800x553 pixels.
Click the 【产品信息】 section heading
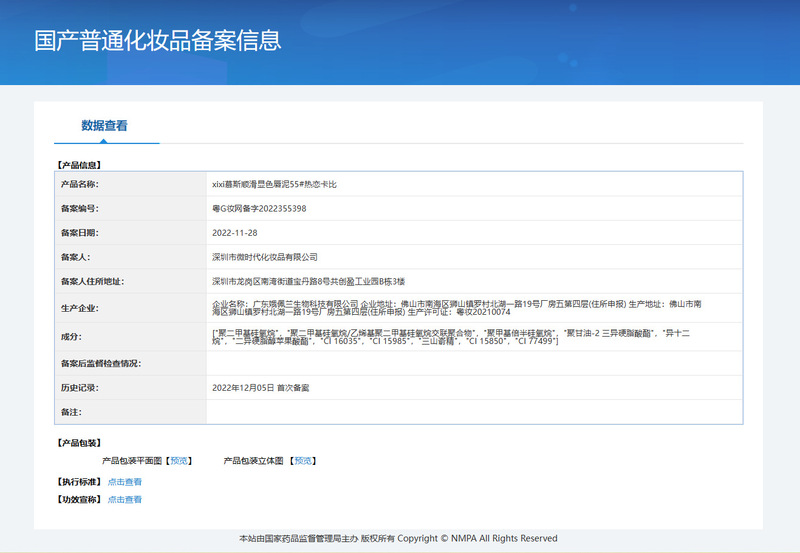coord(79,165)
